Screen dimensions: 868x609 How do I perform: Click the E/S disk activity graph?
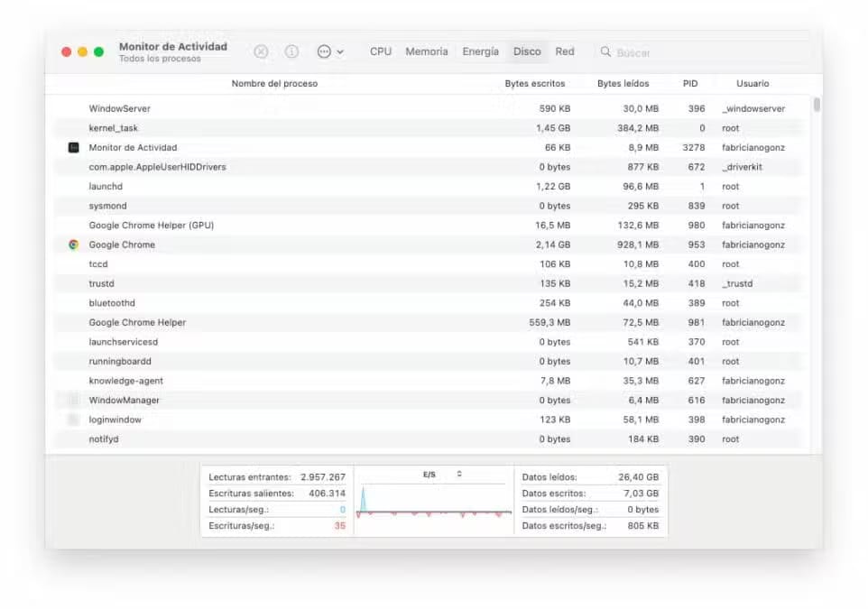[434, 501]
